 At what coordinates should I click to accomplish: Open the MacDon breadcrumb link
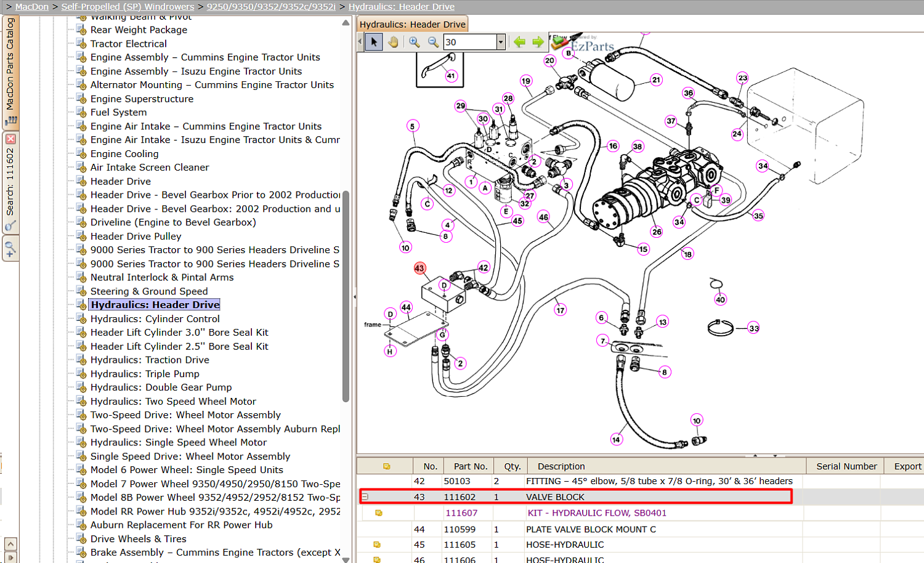pyautogui.click(x=32, y=7)
